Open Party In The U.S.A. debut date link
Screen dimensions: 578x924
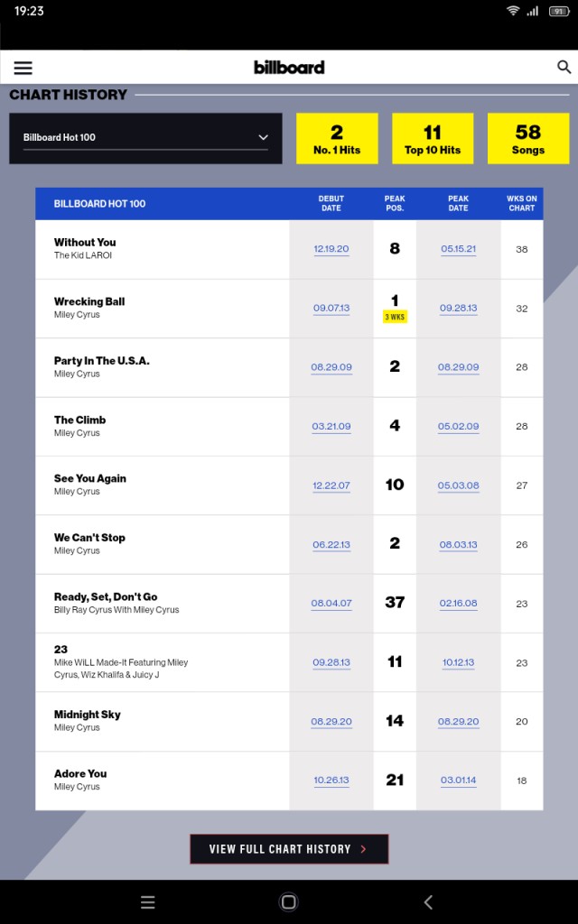331,367
